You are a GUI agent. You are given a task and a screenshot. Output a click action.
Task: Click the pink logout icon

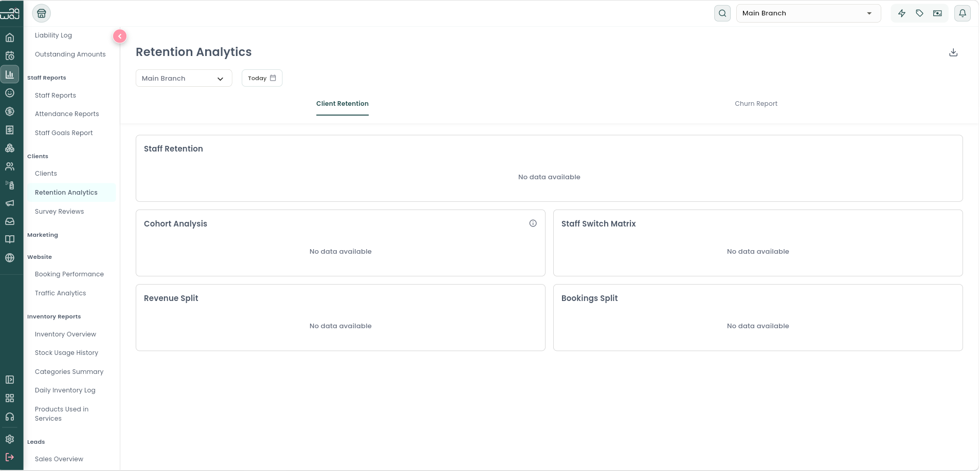[10, 457]
